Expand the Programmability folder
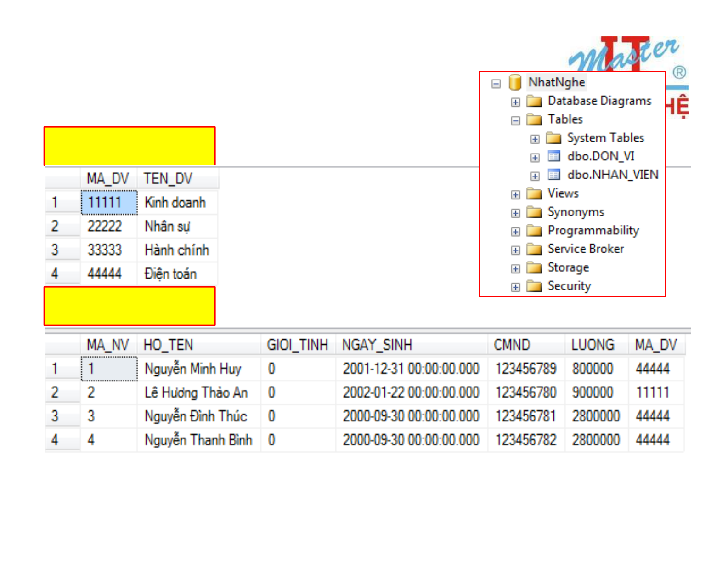 (x=515, y=232)
